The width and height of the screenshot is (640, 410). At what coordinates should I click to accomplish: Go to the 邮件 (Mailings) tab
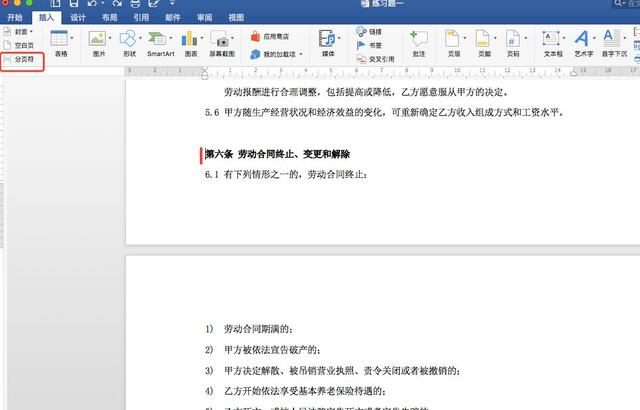173,17
